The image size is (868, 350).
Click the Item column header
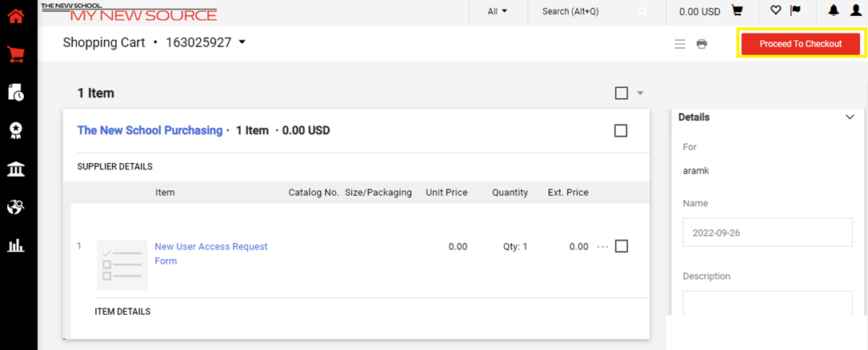[x=165, y=193]
